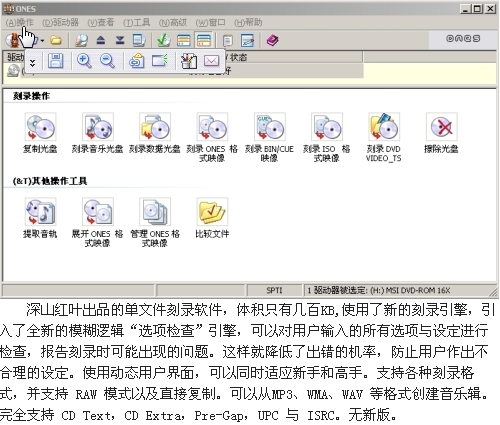Click the highlighted drive list layout icon
The image size is (500, 425).
[x=204, y=41]
